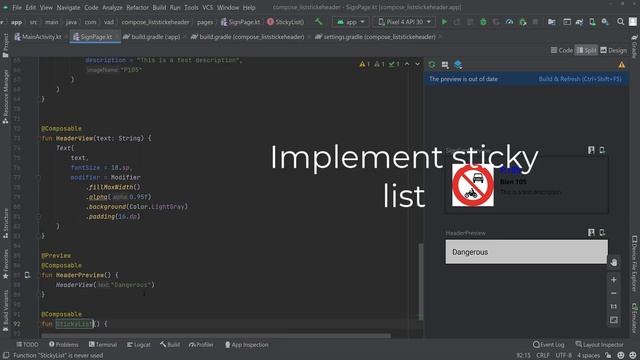640x360 pixels.
Task: Open the VCS menu
Action: pyautogui.click(x=208, y=7)
